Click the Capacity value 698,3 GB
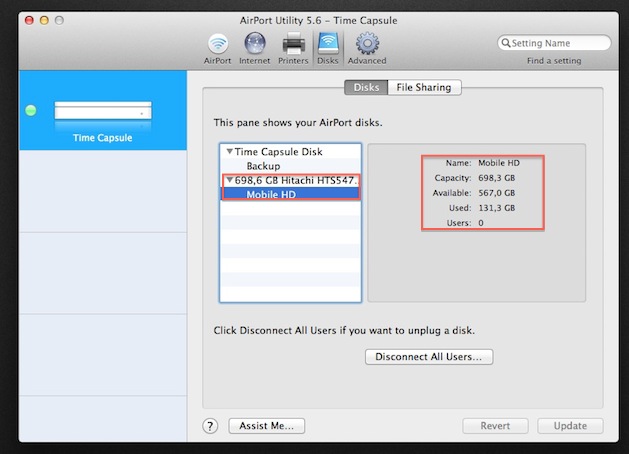 [x=497, y=178]
